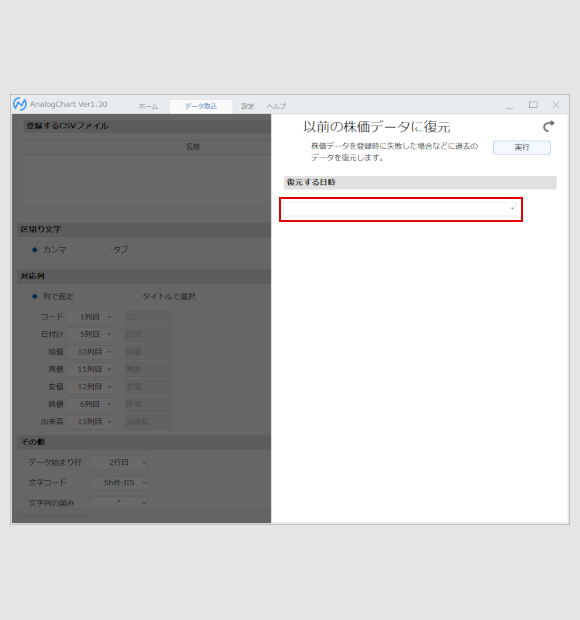Choose the タイトルで選択 radio option
580x620 pixels.
pos(134,297)
